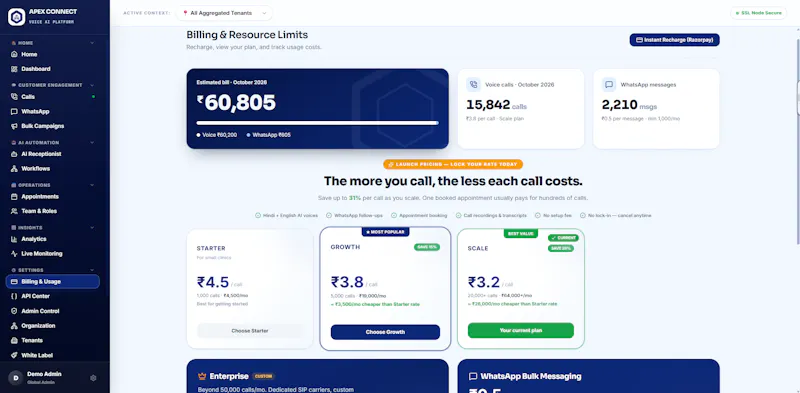Screen dimensions: 800x393
Task: Click the Tenants building icon
Action: coord(14,340)
